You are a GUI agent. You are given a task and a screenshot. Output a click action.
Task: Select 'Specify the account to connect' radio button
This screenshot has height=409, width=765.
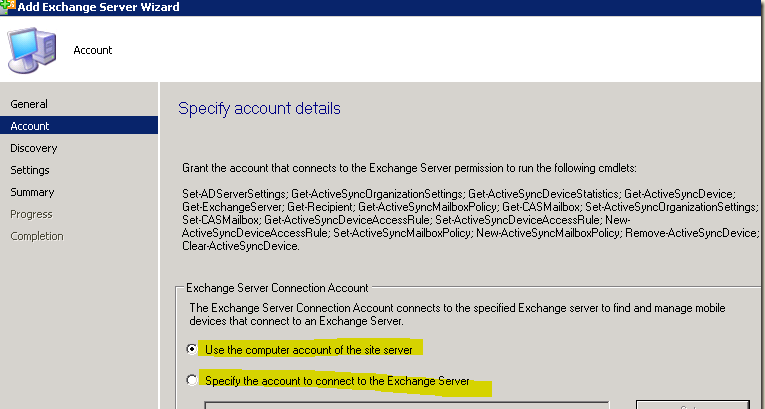[x=192, y=380]
